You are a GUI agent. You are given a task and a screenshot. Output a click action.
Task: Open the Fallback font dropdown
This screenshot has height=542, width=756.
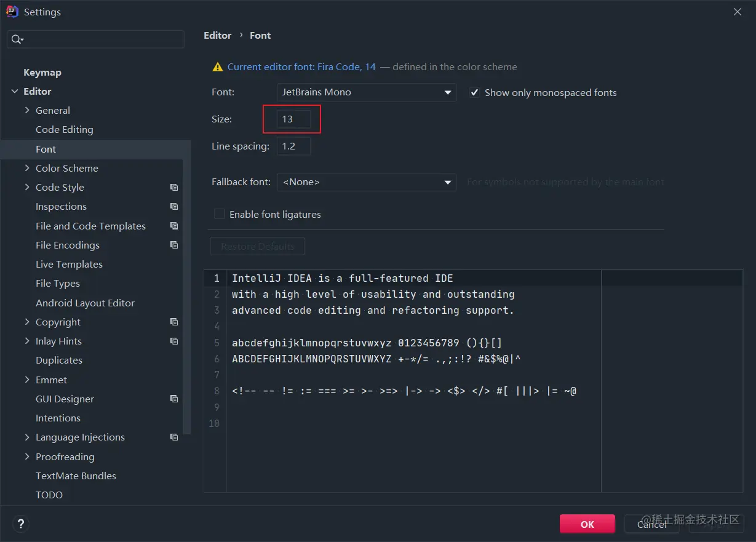[x=367, y=182]
